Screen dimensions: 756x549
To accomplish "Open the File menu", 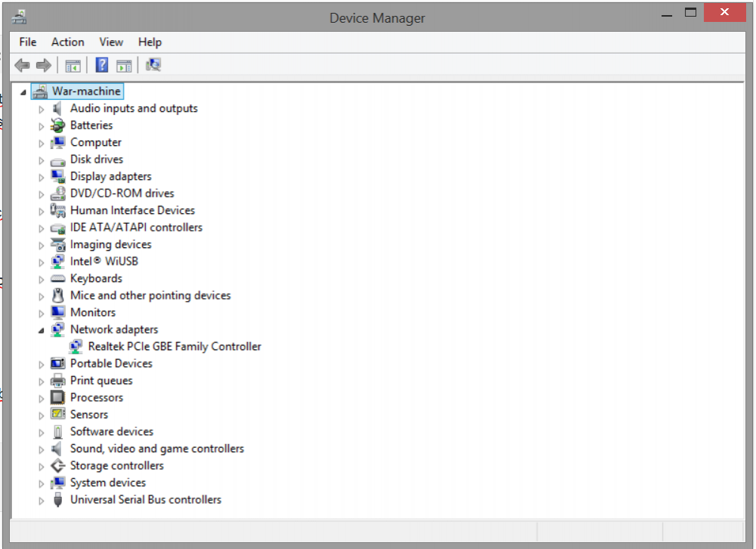I will click(28, 42).
